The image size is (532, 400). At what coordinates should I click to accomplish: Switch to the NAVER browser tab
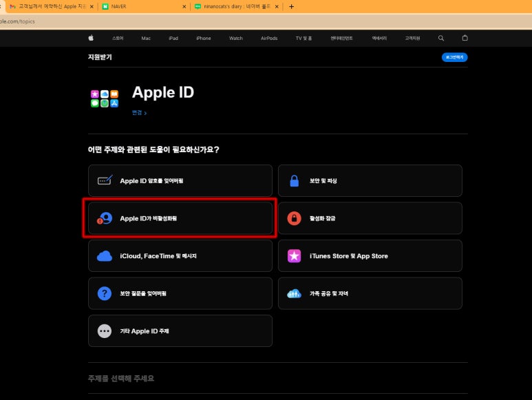144,6
